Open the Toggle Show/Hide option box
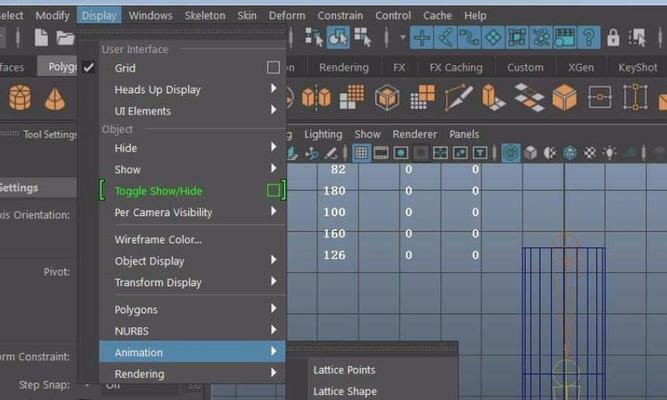This screenshot has height=400, width=667. coord(273,191)
